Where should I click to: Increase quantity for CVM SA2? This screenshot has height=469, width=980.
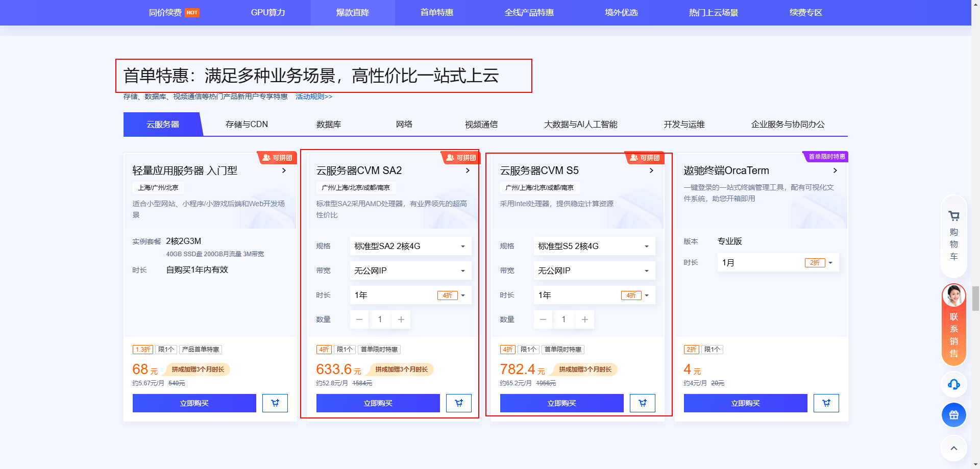[401, 319]
